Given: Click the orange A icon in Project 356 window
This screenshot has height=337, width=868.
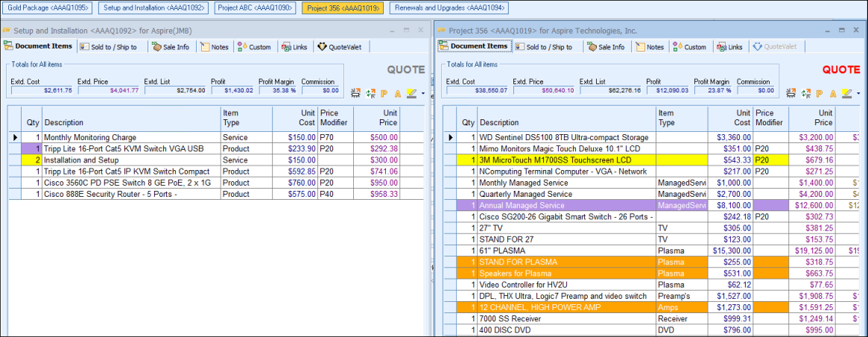Looking at the screenshot, I should pyautogui.click(x=834, y=93).
